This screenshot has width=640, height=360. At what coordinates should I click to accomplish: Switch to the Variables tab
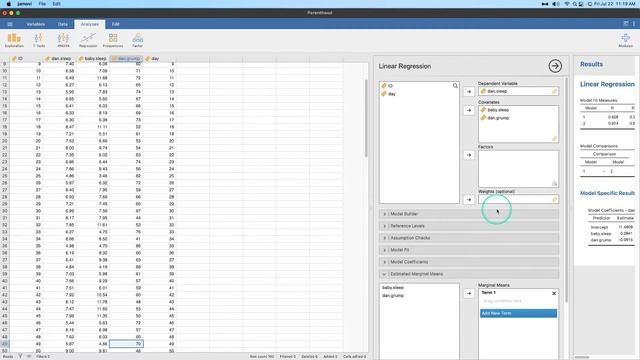click(x=36, y=24)
